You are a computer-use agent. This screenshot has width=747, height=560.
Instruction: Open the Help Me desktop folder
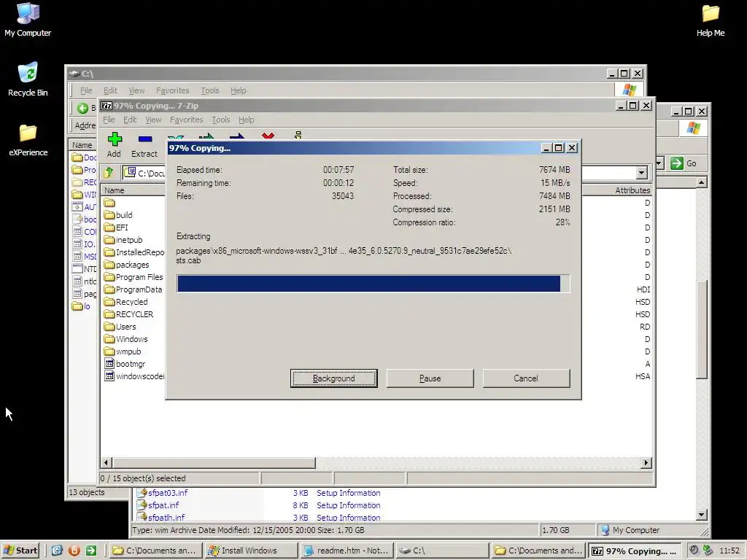tap(711, 20)
